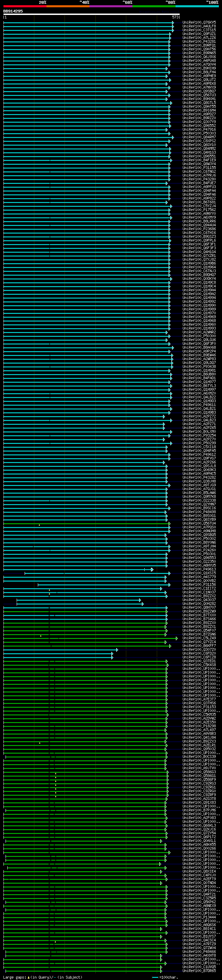Select hit UniRef100_P48466
222x980 pixels.
tap(199, 951)
